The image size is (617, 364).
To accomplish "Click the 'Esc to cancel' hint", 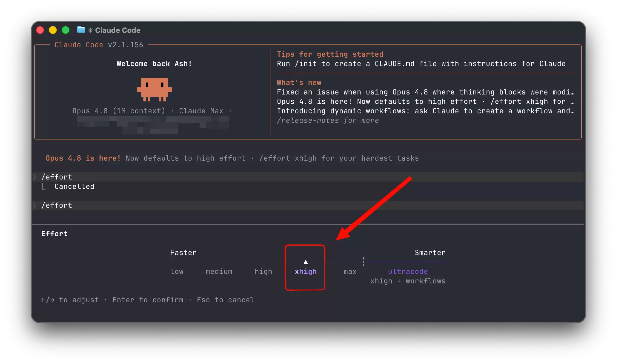I will 226,300.
